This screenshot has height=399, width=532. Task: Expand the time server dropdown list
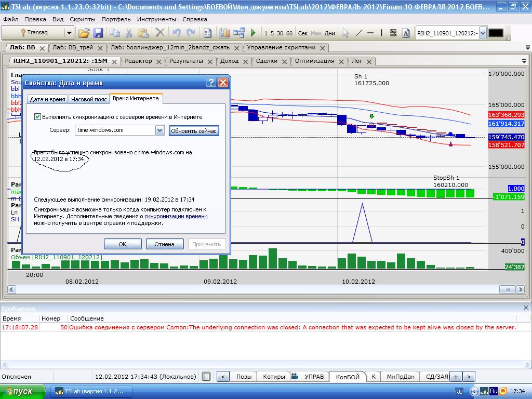coord(160,130)
